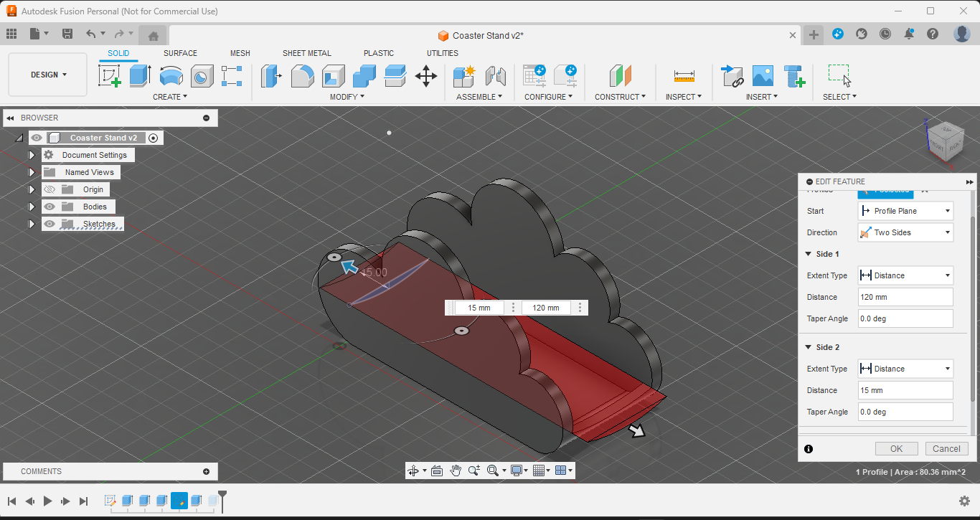Click the OK button

pyautogui.click(x=897, y=448)
